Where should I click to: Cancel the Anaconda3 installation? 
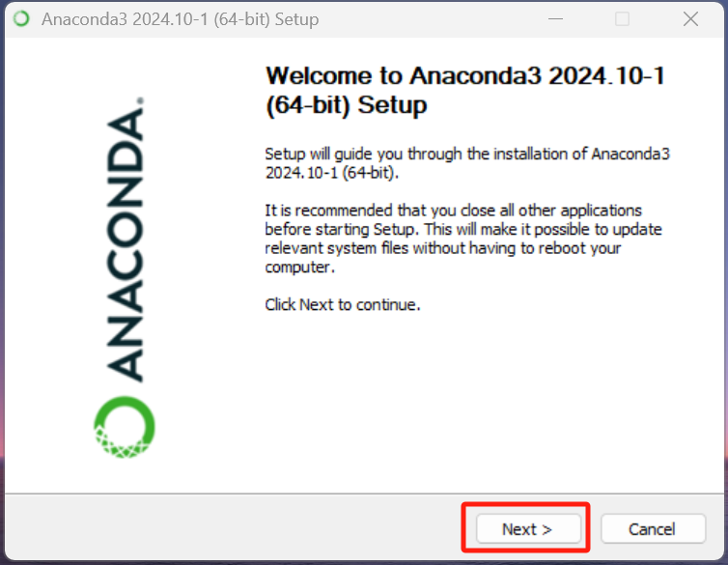click(653, 528)
